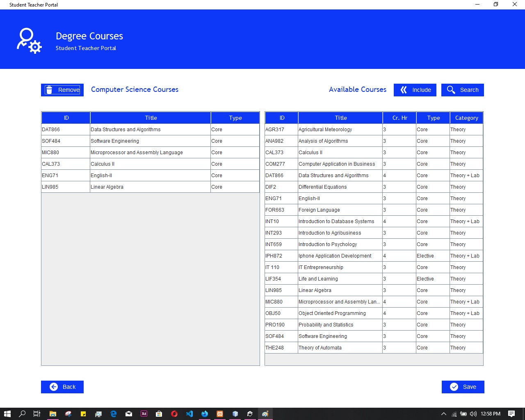Show hidden system tray icons
The height and width of the screenshot is (420, 525).
point(443,414)
